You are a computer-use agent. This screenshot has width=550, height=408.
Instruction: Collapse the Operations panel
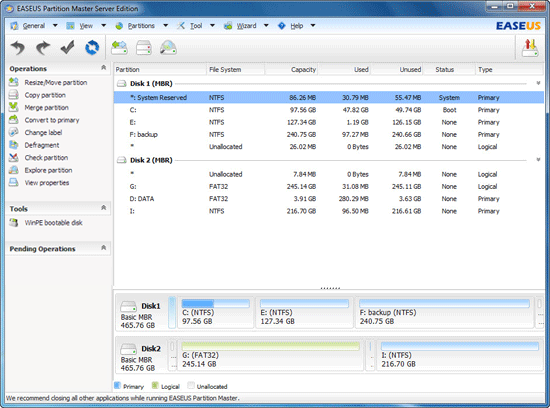pyautogui.click(x=103, y=68)
